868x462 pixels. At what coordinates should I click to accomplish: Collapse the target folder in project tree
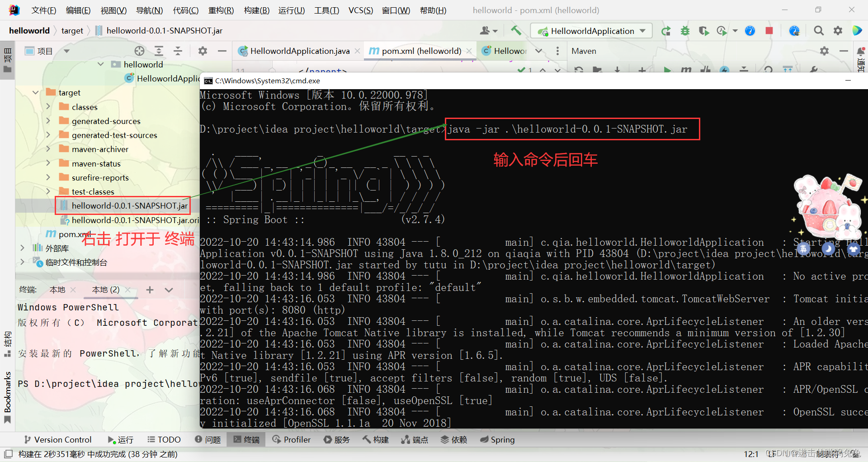click(x=35, y=92)
